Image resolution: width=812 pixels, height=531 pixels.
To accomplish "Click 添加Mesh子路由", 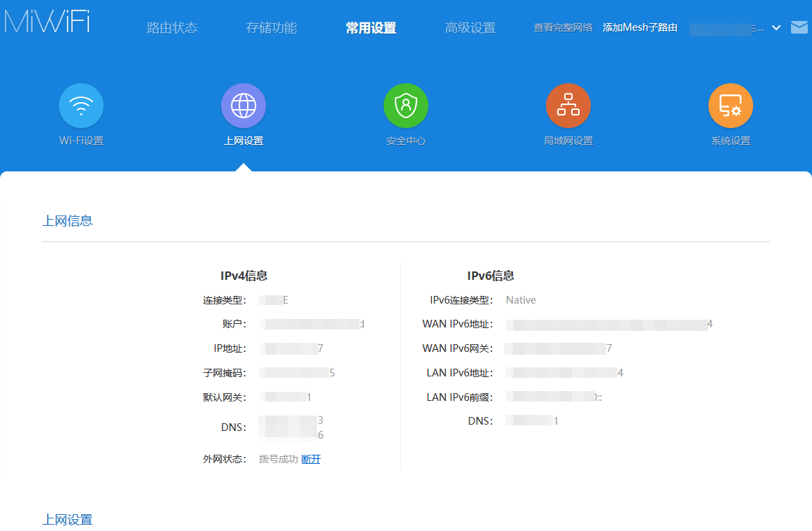I will 639,27.
